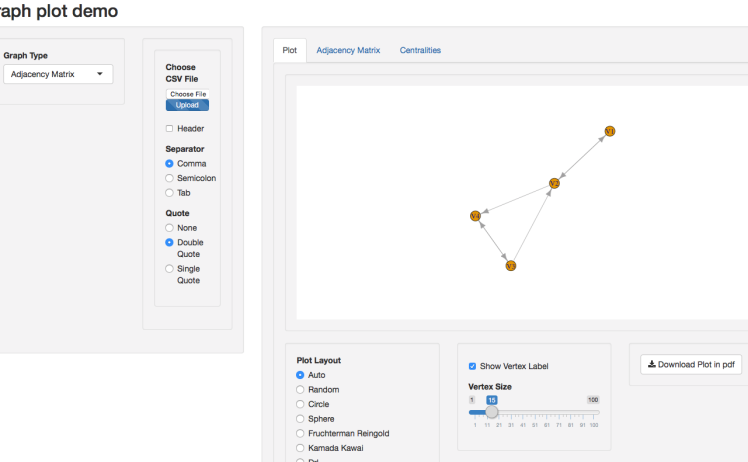Click graph vertex V3 in the plot
Screen dimensions: 748x462
tap(510, 265)
